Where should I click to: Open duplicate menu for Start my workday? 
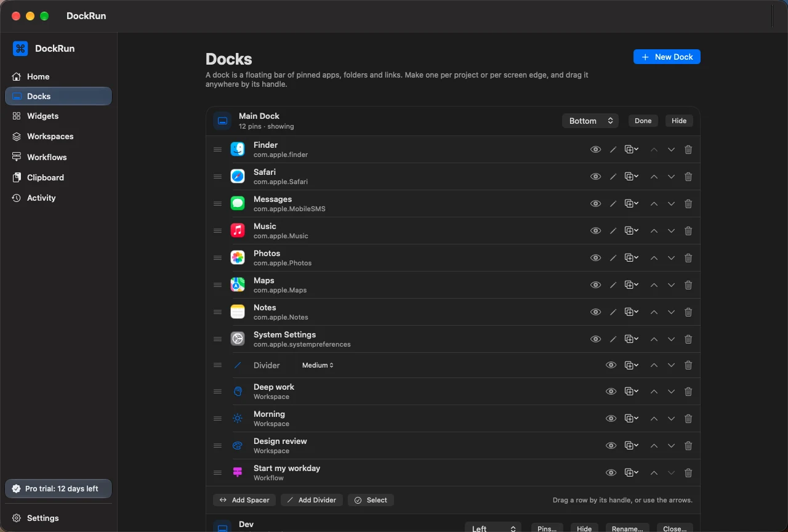(x=632, y=473)
